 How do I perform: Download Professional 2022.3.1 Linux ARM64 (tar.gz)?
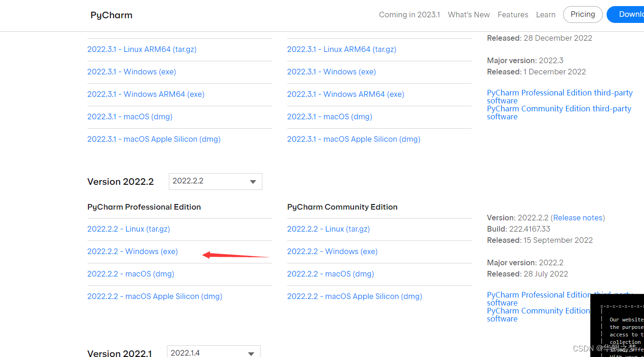(142, 49)
